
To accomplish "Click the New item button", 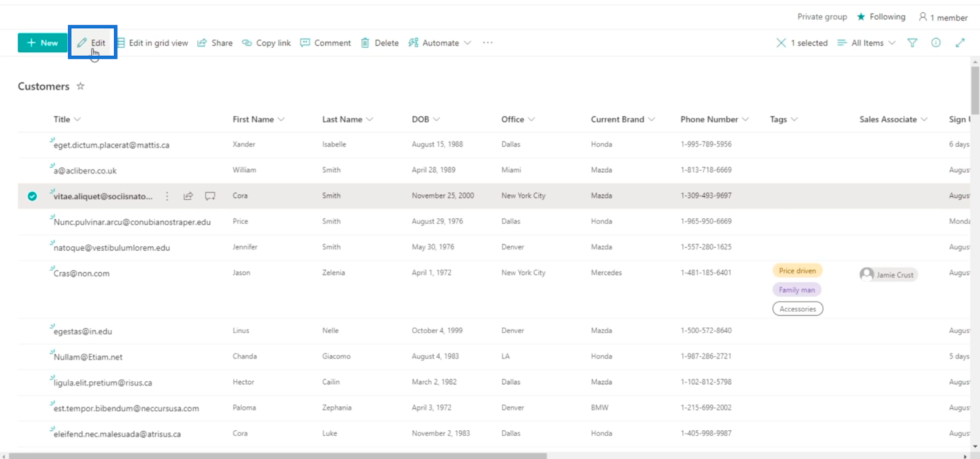I will [x=42, y=43].
